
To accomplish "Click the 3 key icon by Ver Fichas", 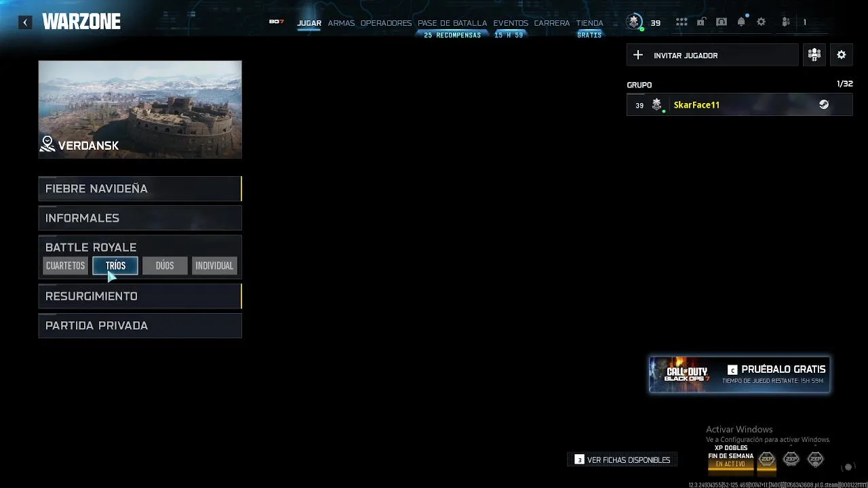I will pos(579,460).
